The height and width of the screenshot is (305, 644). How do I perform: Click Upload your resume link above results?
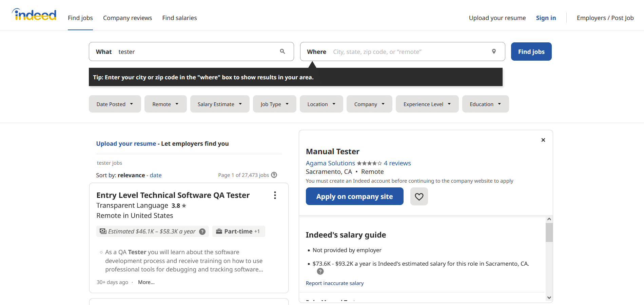click(126, 144)
